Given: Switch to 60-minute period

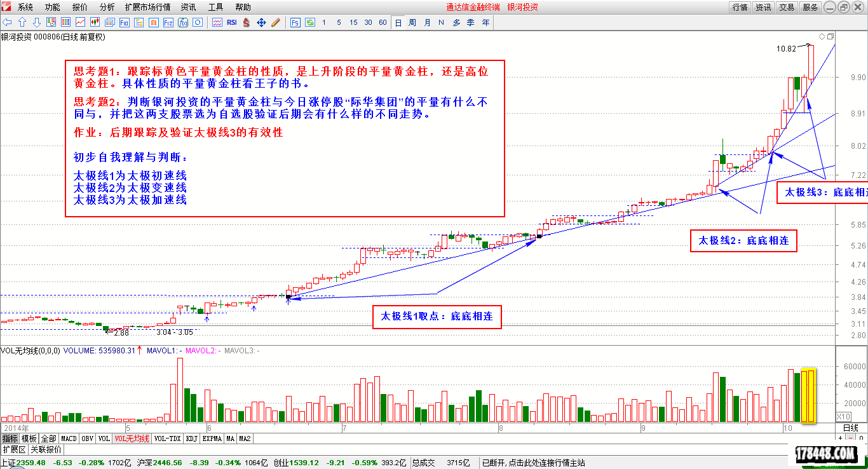Looking at the screenshot, I should 383,22.
